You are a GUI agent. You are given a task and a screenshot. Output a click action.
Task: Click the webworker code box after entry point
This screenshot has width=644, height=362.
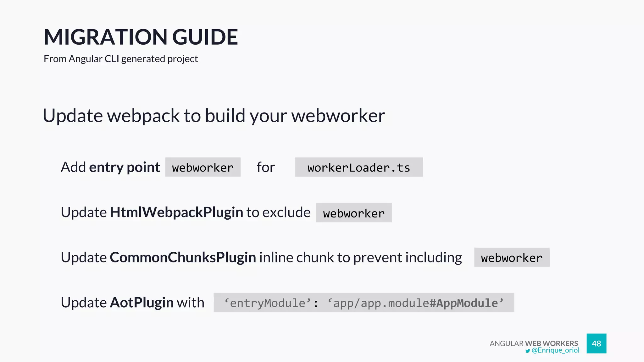pyautogui.click(x=203, y=167)
